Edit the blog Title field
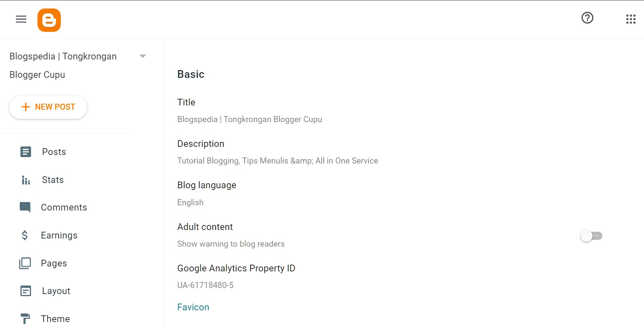The width and height of the screenshot is (644, 328). (x=250, y=110)
